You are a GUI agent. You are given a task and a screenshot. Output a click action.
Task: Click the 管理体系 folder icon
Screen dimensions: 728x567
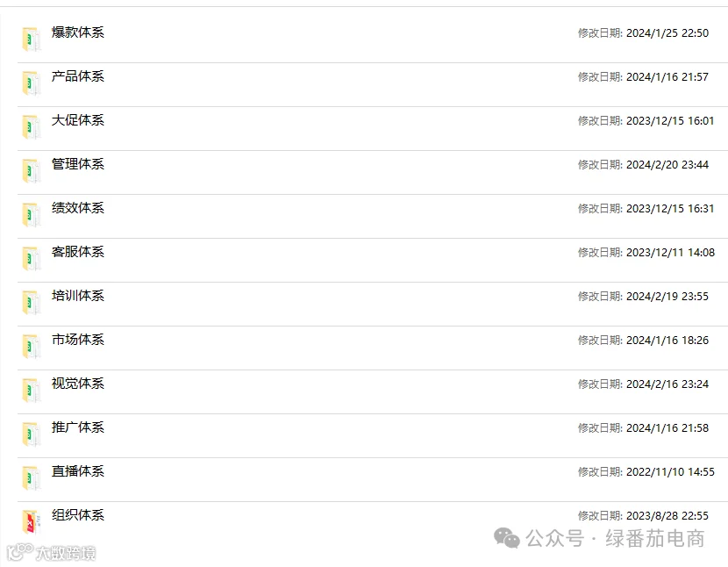click(31, 171)
